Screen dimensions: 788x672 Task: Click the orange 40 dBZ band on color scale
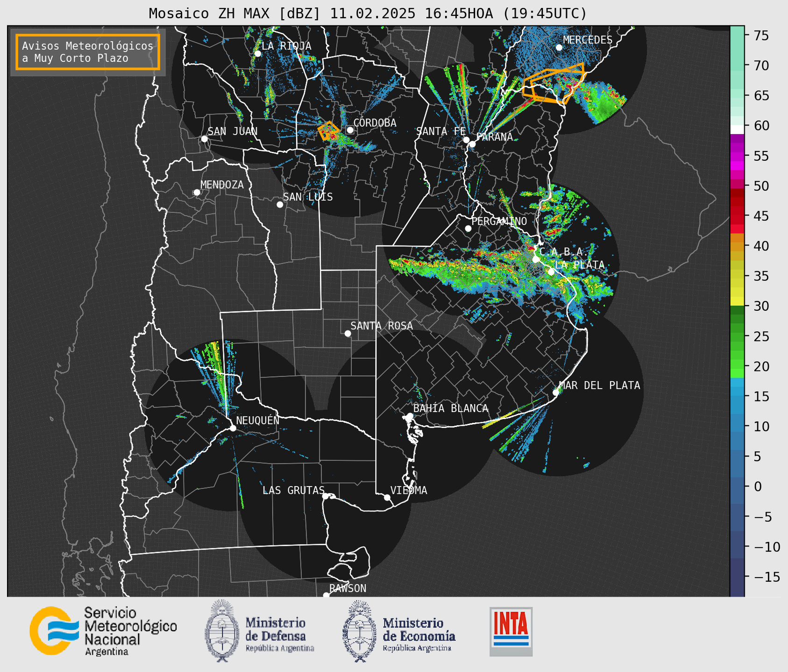coord(737,246)
